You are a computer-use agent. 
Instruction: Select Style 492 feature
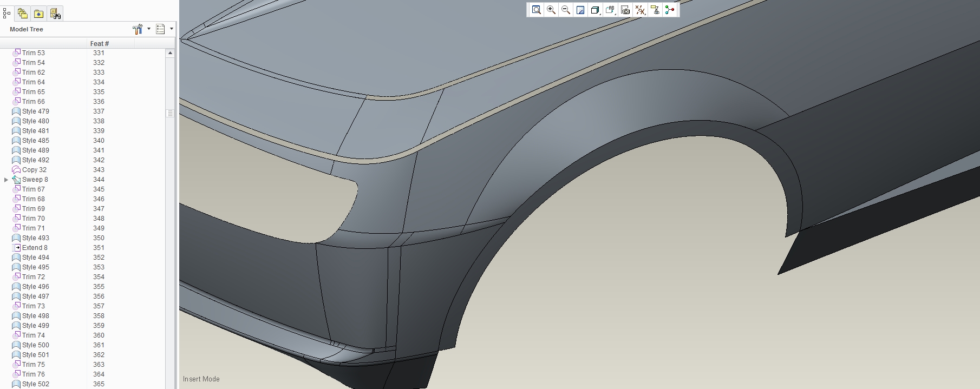click(x=36, y=160)
